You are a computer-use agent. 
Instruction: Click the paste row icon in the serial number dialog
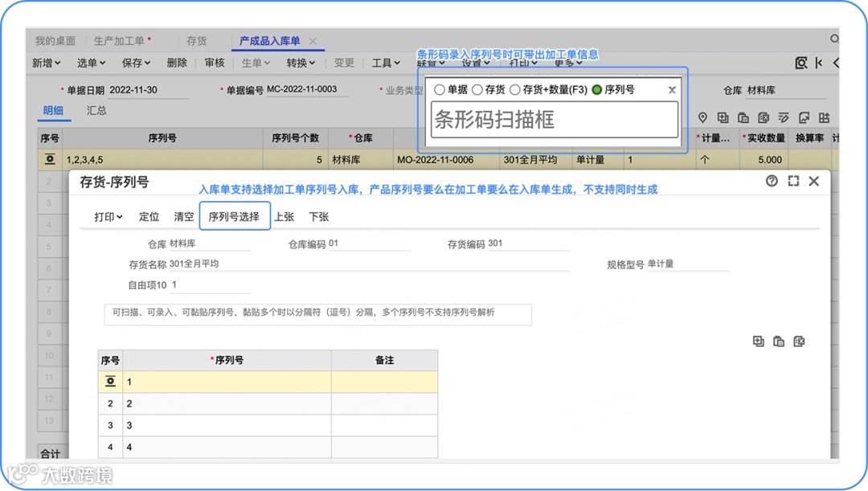(779, 341)
